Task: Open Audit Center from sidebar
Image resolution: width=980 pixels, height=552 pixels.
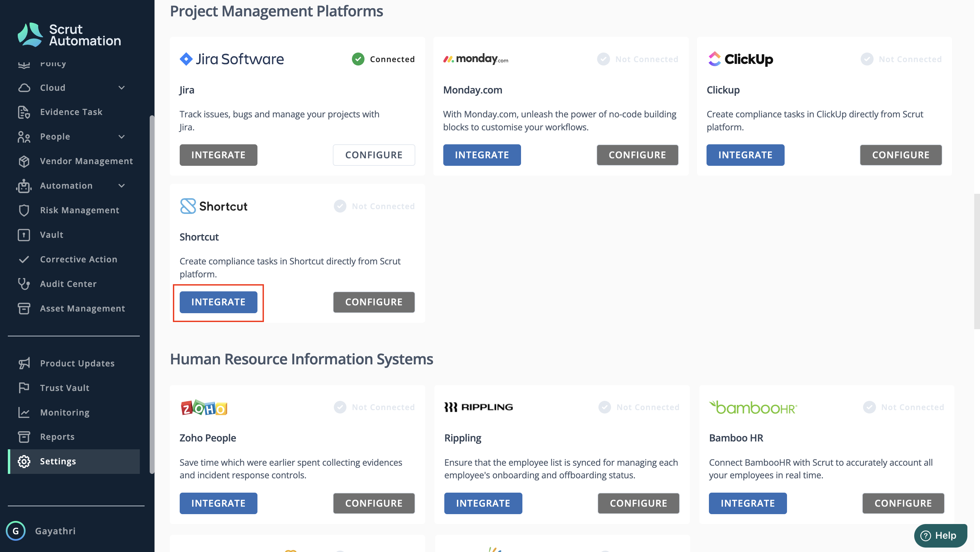Action: tap(68, 284)
